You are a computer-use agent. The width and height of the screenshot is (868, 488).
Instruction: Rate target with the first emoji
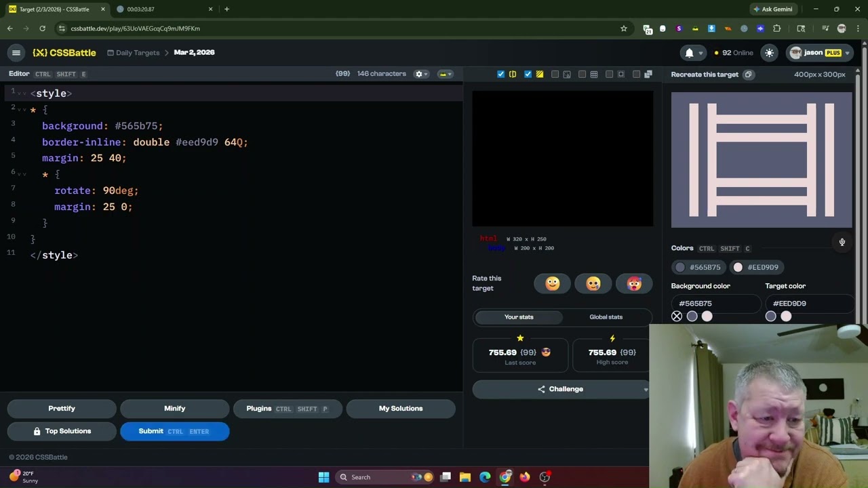[x=552, y=283]
